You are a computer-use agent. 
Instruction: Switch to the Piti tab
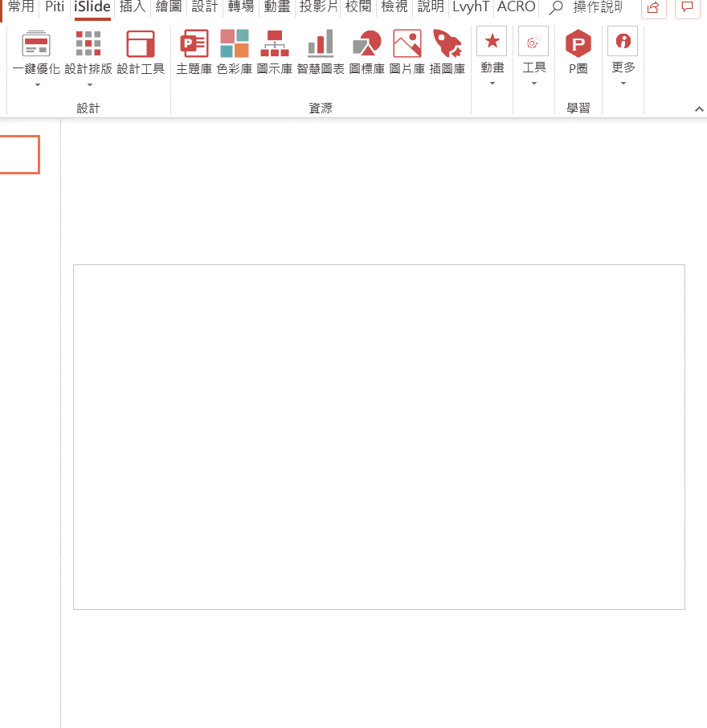[x=55, y=7]
